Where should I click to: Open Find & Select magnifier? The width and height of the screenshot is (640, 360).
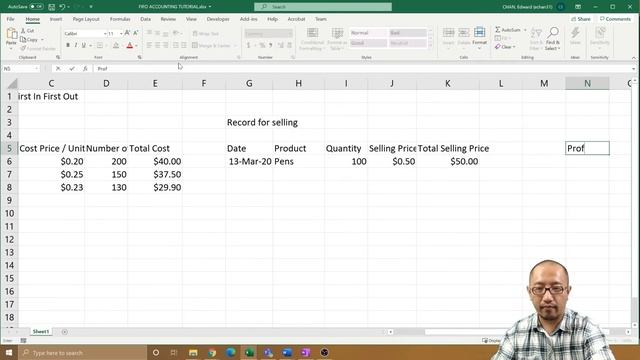[553, 39]
